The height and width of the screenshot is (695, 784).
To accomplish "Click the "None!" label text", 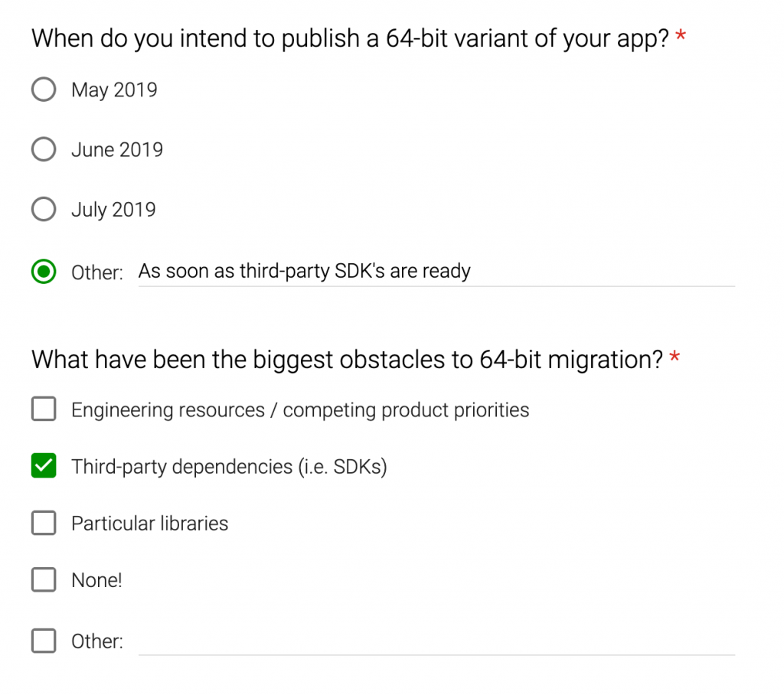I will [96, 580].
